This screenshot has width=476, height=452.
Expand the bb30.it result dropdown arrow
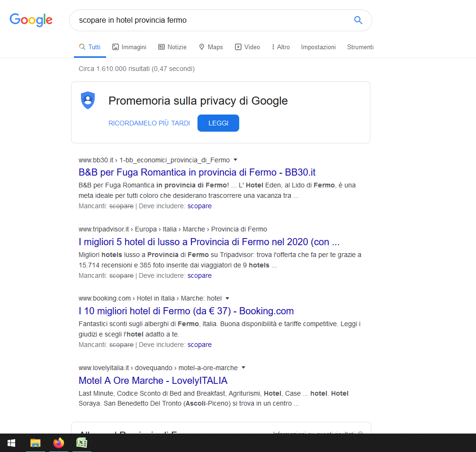click(235, 160)
